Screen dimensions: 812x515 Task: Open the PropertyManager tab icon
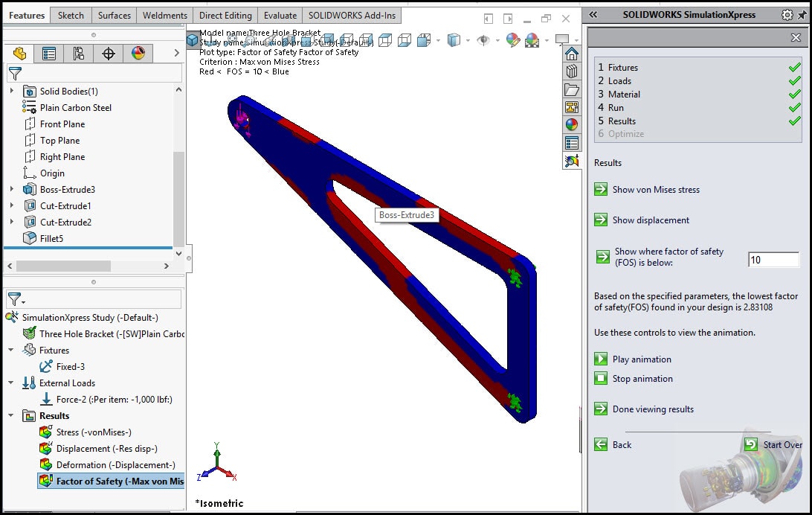coord(49,54)
